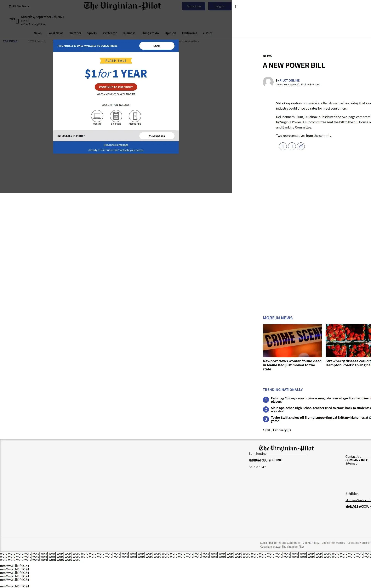Click the e-Pilot link under the date
This screenshot has width=371, height=588.
click(25, 21)
